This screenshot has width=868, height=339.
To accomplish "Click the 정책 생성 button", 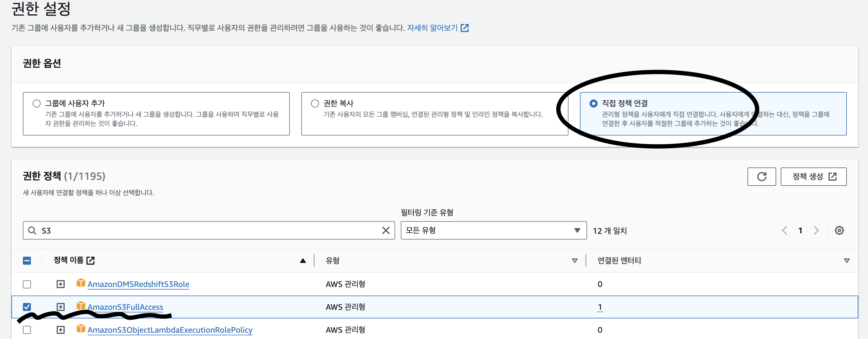I will click(x=813, y=176).
